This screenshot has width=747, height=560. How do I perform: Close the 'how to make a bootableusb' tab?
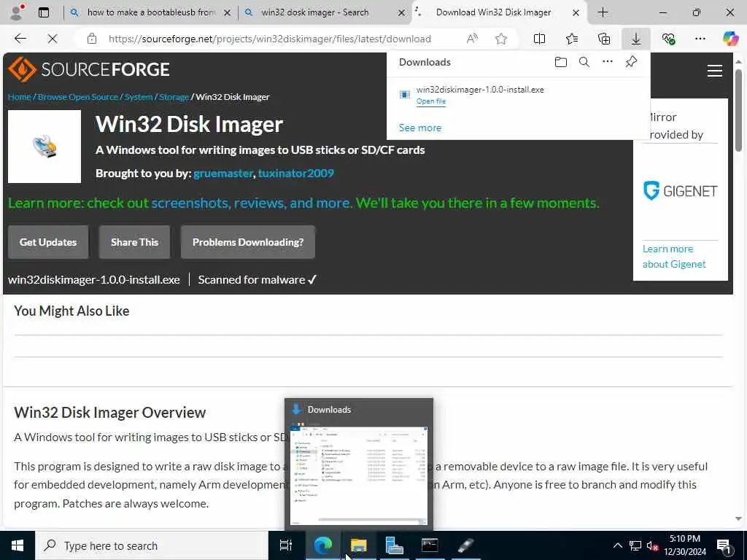228,13
